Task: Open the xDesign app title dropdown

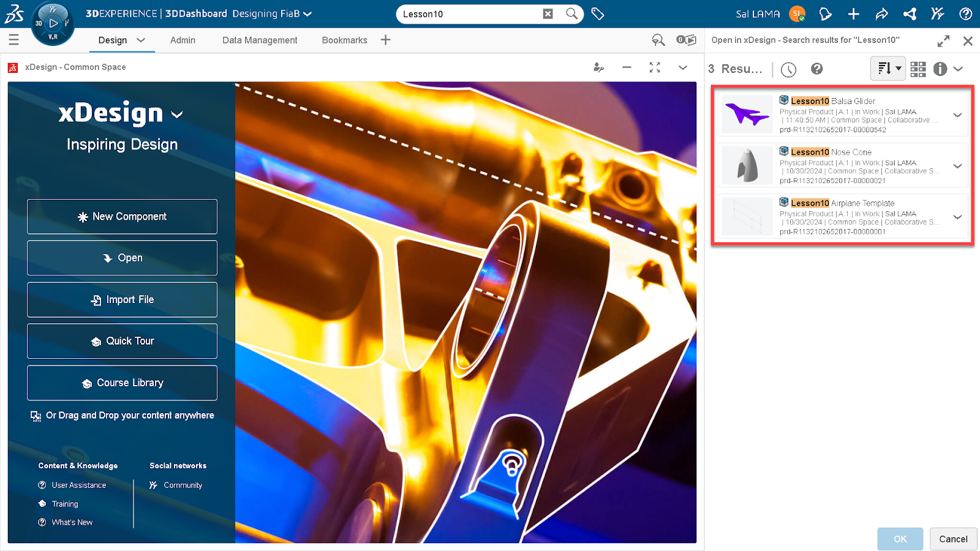Action: pos(177,114)
